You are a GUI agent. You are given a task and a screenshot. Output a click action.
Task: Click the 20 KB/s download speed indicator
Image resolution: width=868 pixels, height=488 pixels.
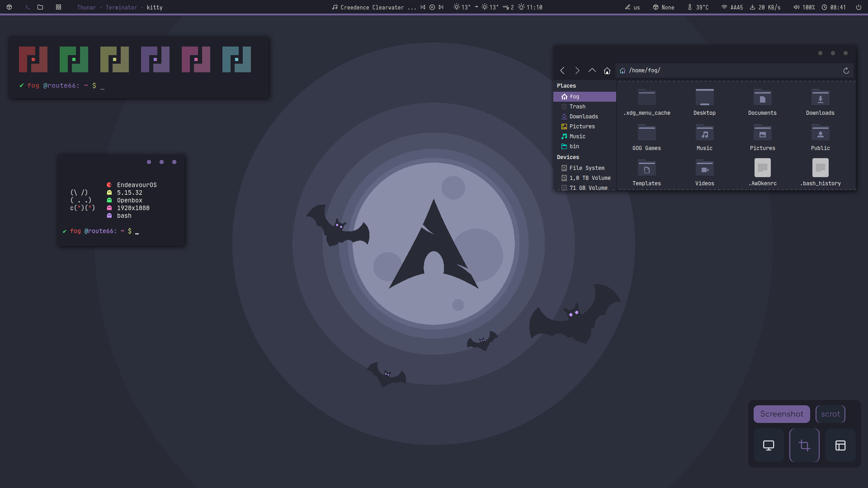click(x=765, y=8)
